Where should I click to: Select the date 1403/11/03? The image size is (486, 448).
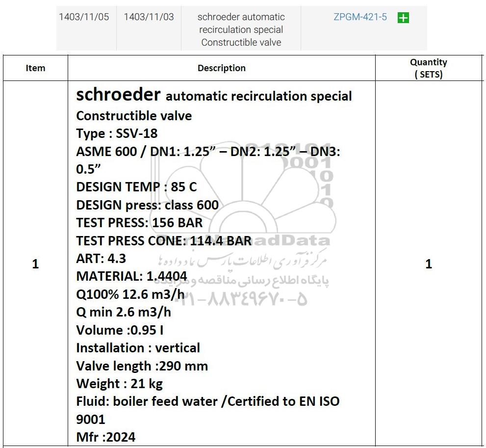[x=149, y=17]
